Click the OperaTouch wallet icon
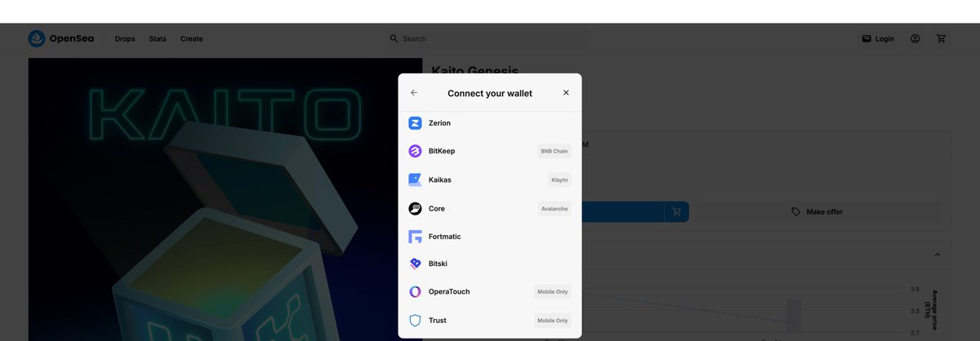Image resolution: width=980 pixels, height=341 pixels. pyautogui.click(x=415, y=291)
